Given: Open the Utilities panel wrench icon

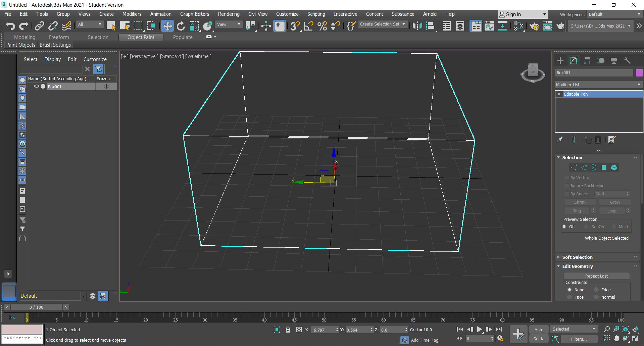Looking at the screenshot, I should click(x=627, y=60).
